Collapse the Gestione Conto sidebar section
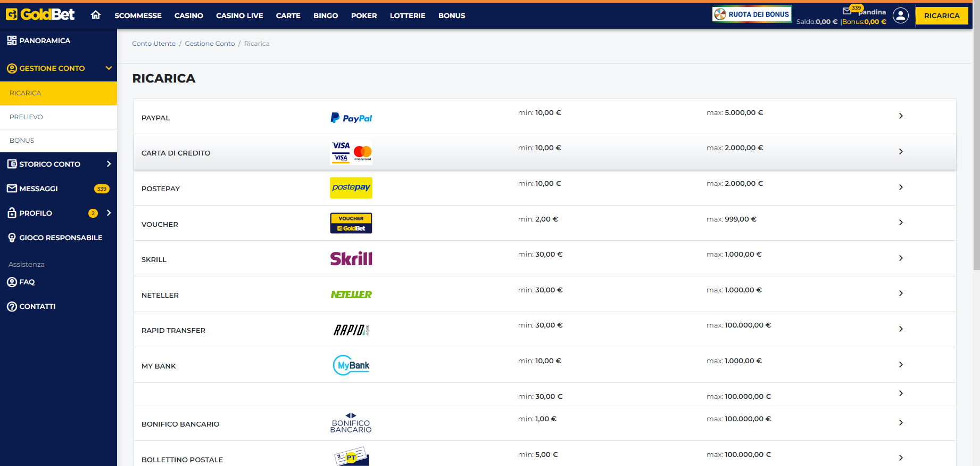The width and height of the screenshot is (980, 466). pos(109,68)
